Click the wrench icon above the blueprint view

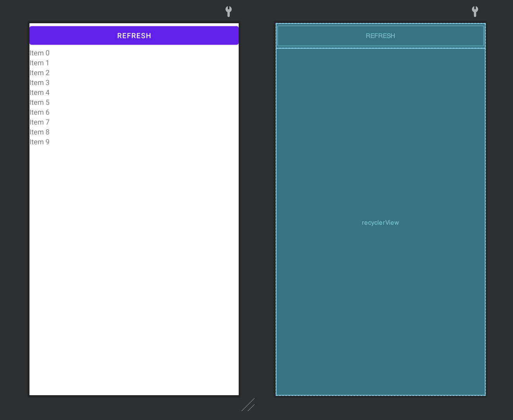[x=475, y=11]
